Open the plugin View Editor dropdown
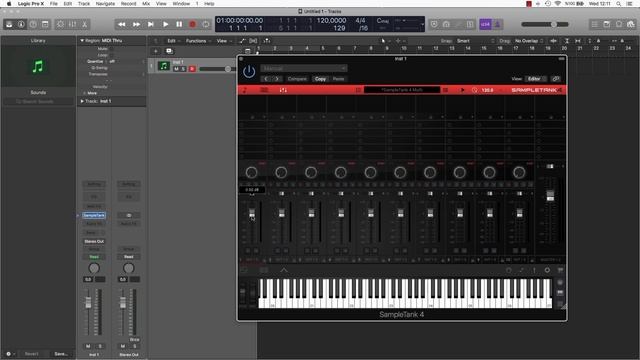 click(x=536, y=79)
